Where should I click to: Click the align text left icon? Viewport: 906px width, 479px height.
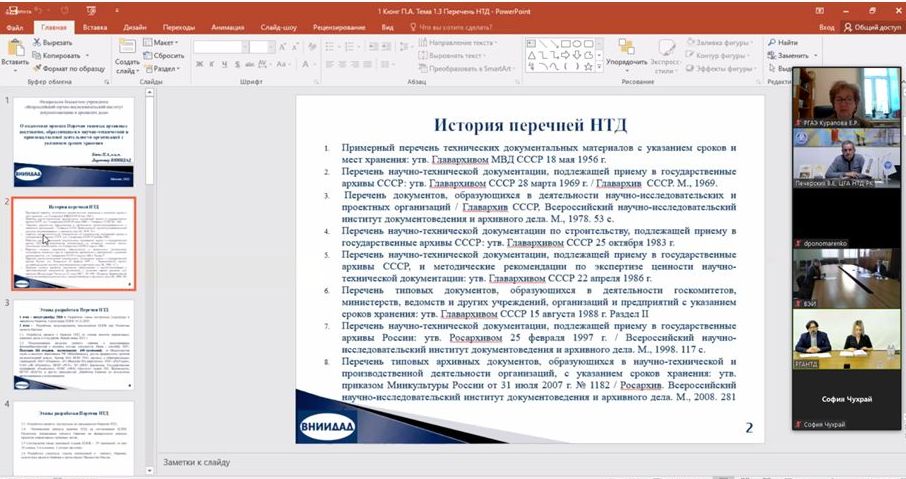[330, 64]
